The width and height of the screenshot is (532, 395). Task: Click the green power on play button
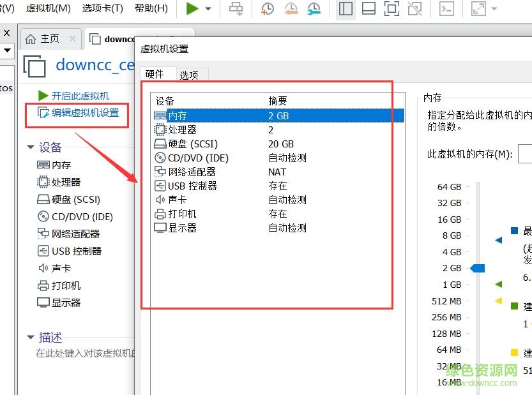192,9
